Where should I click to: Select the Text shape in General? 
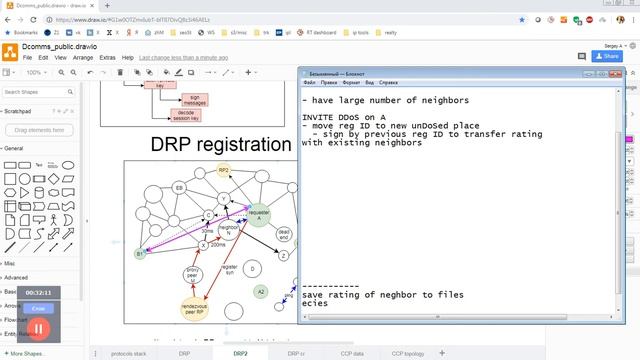39,165
